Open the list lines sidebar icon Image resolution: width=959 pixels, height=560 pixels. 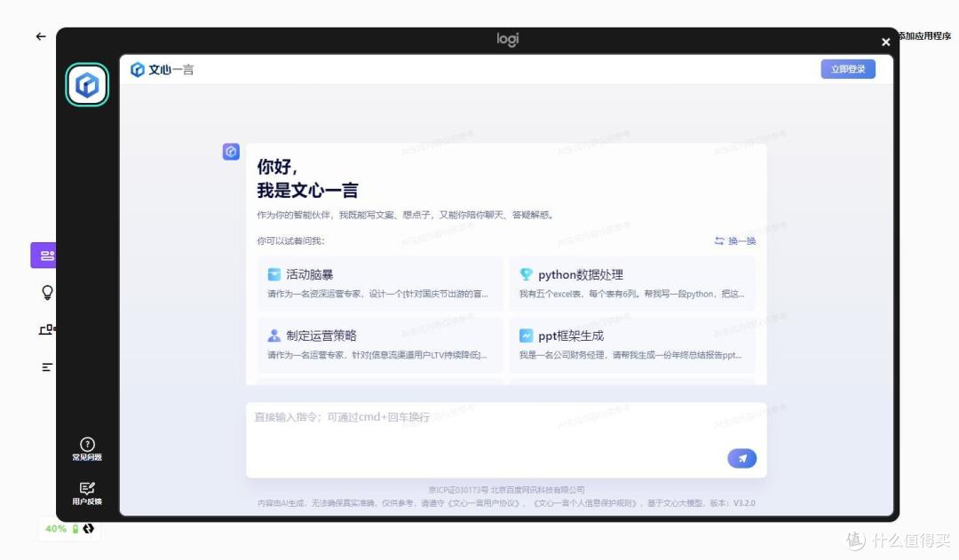(x=47, y=367)
